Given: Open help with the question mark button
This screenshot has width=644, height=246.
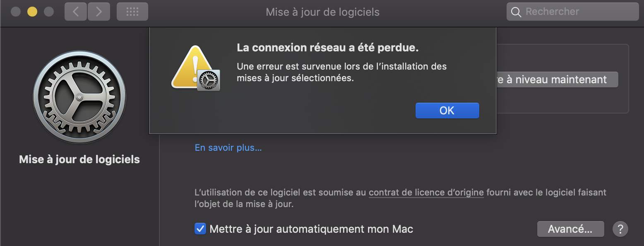Looking at the screenshot, I should coord(620,229).
